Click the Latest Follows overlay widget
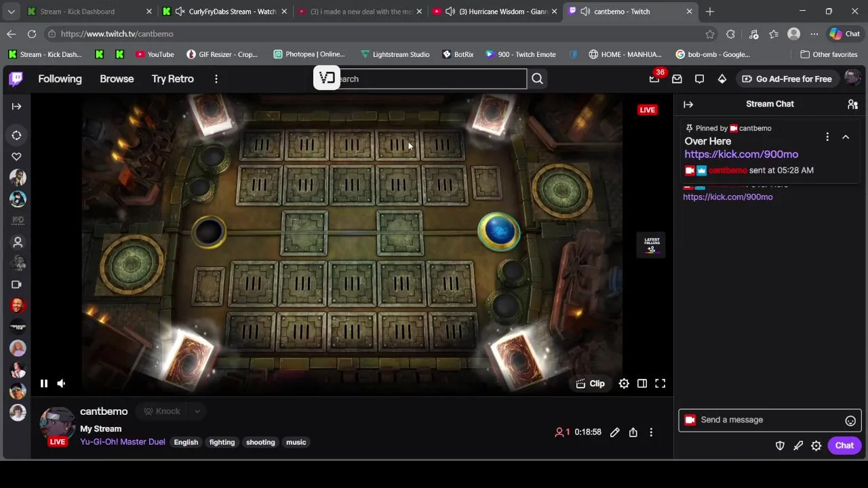 pos(652,245)
